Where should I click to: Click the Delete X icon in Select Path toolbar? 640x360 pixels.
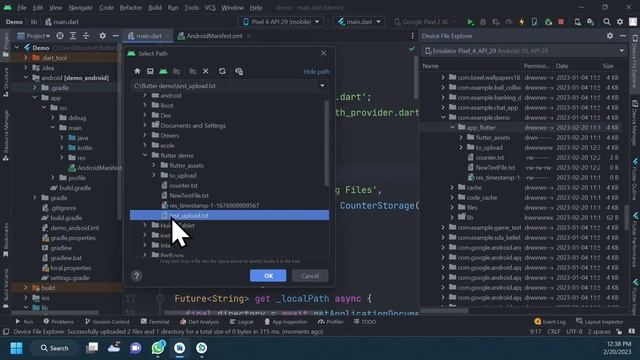click(206, 71)
